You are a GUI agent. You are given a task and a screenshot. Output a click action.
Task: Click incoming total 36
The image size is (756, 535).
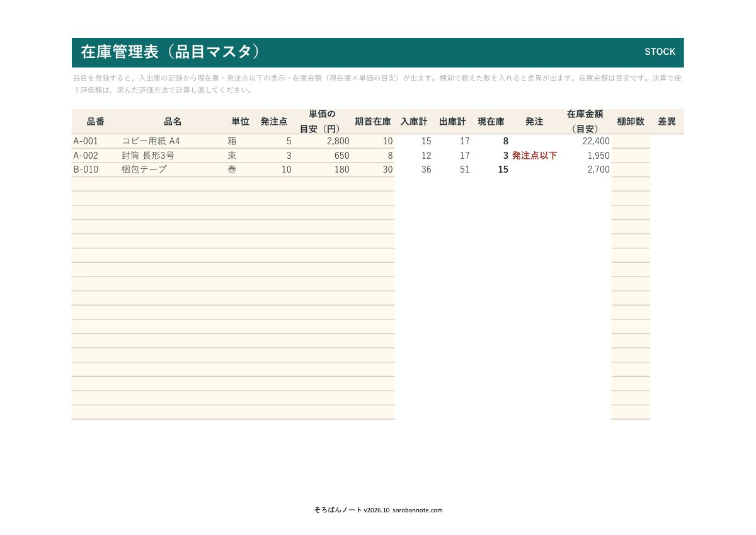pos(427,170)
